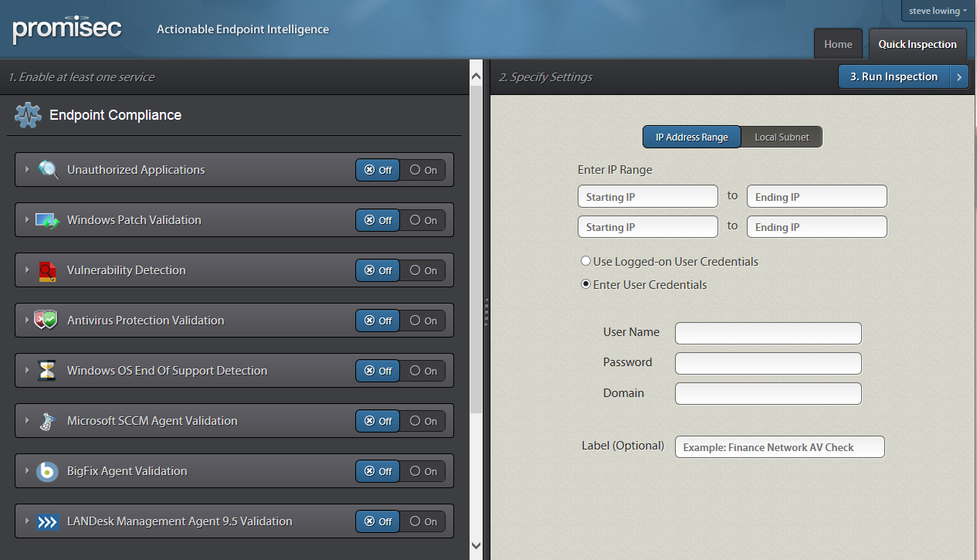This screenshot has height=560, width=977.
Task: Select Enter User Credentials radio
Action: 586,284
